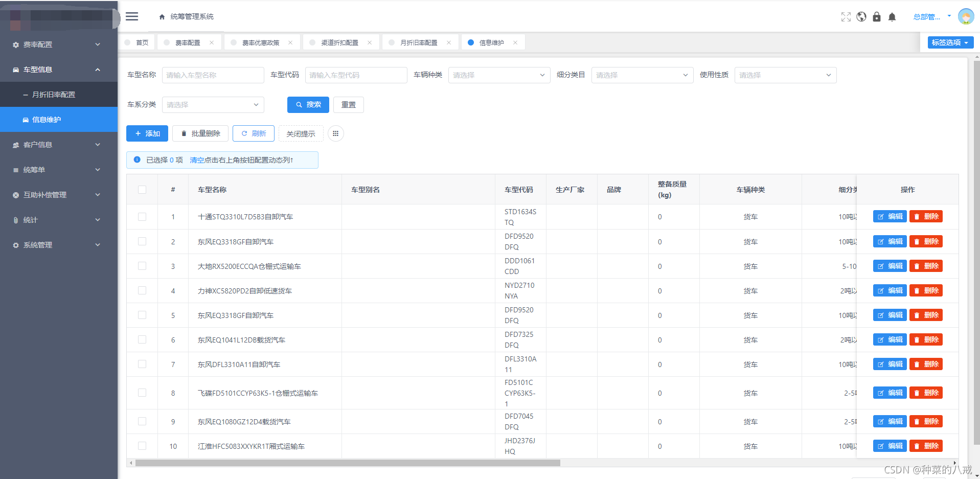The height and width of the screenshot is (479, 980).
Task: Close the 信息维护 tab
Action: [515, 42]
